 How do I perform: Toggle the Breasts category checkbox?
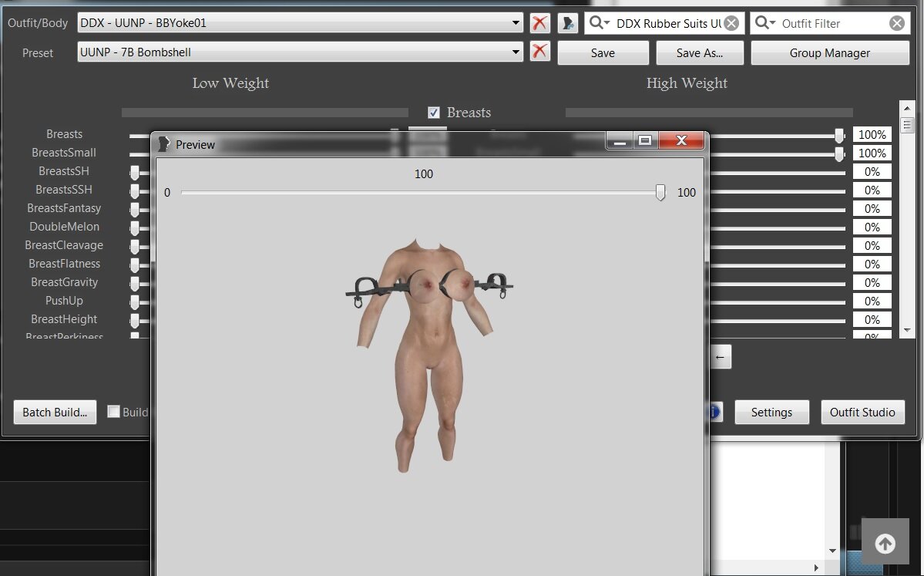tap(434, 113)
